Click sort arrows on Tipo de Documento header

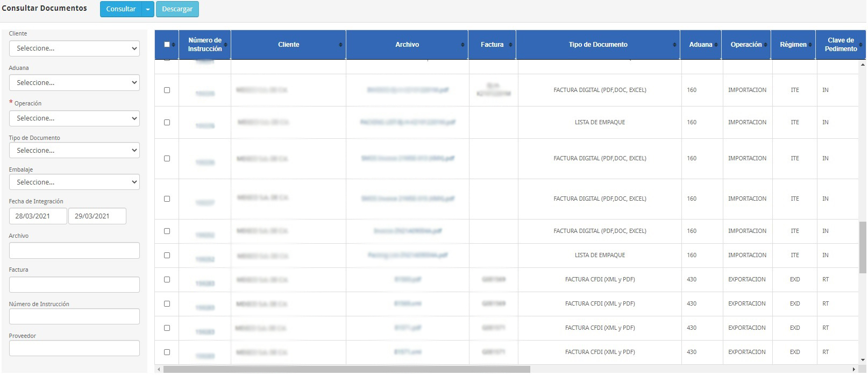[x=674, y=45]
